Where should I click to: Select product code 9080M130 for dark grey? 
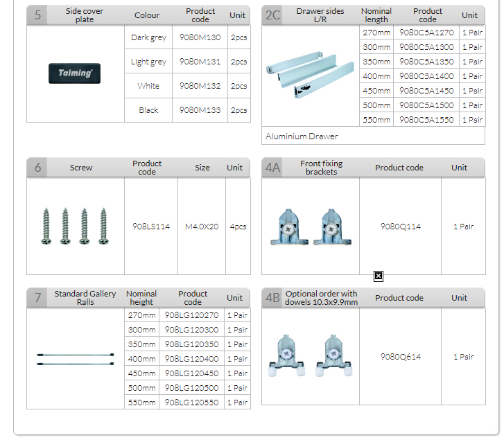click(200, 37)
